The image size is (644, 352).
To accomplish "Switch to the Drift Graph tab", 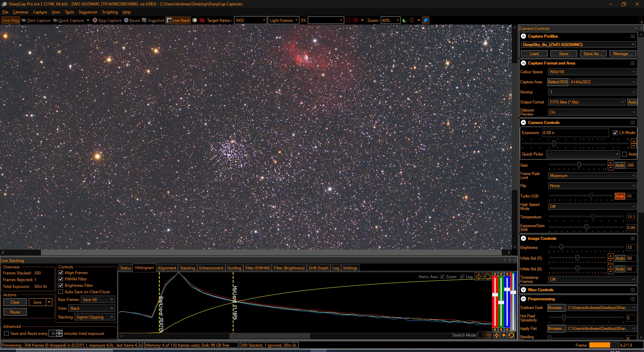I will 318,268.
